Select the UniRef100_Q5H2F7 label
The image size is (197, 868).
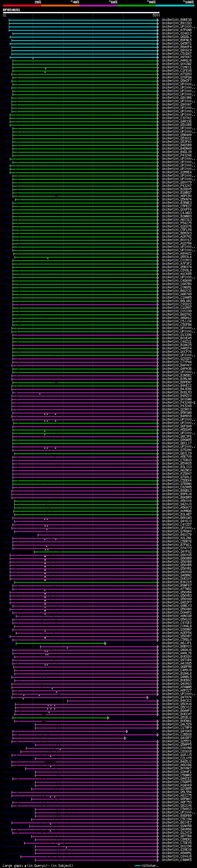(x=177, y=81)
